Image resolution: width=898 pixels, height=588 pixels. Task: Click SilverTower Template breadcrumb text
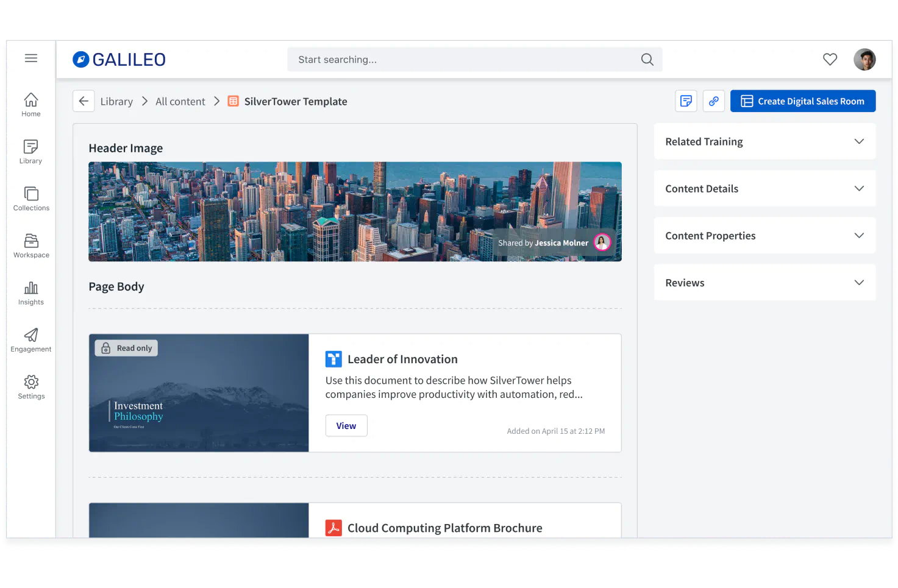click(296, 101)
